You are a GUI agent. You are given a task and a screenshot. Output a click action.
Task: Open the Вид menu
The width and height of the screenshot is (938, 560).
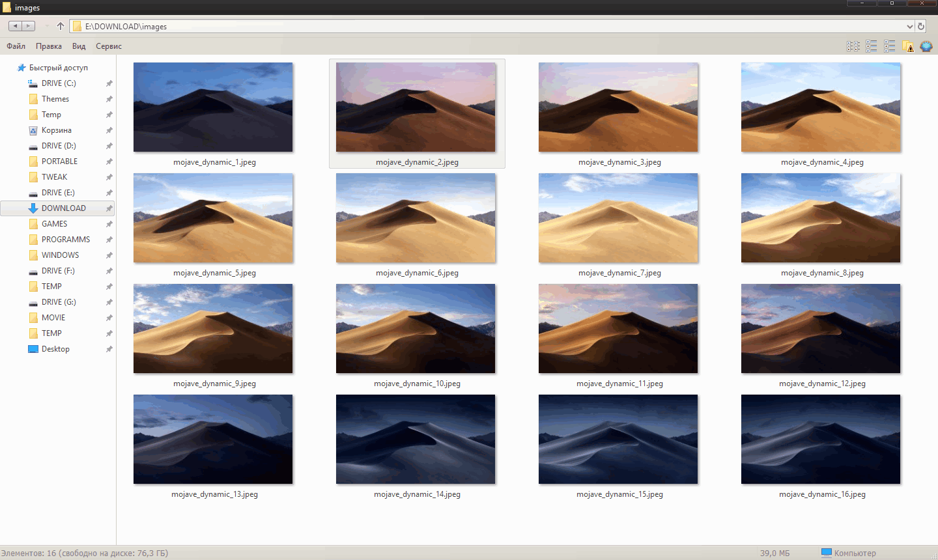click(x=79, y=46)
